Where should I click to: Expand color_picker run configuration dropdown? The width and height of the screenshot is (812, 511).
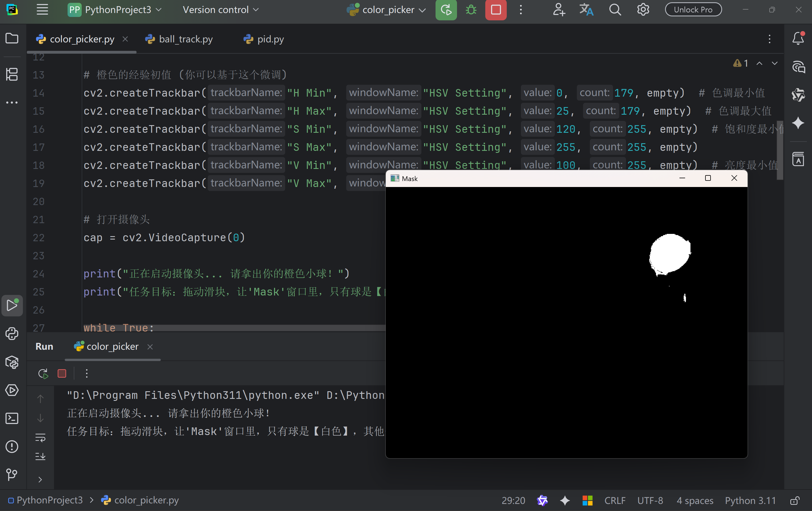(x=387, y=10)
